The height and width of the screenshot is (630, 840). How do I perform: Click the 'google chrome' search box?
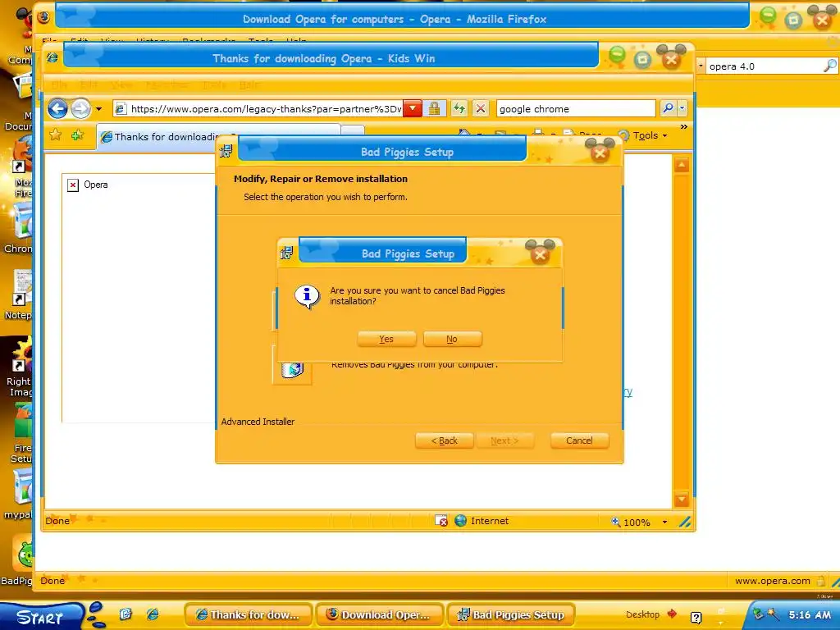point(576,109)
